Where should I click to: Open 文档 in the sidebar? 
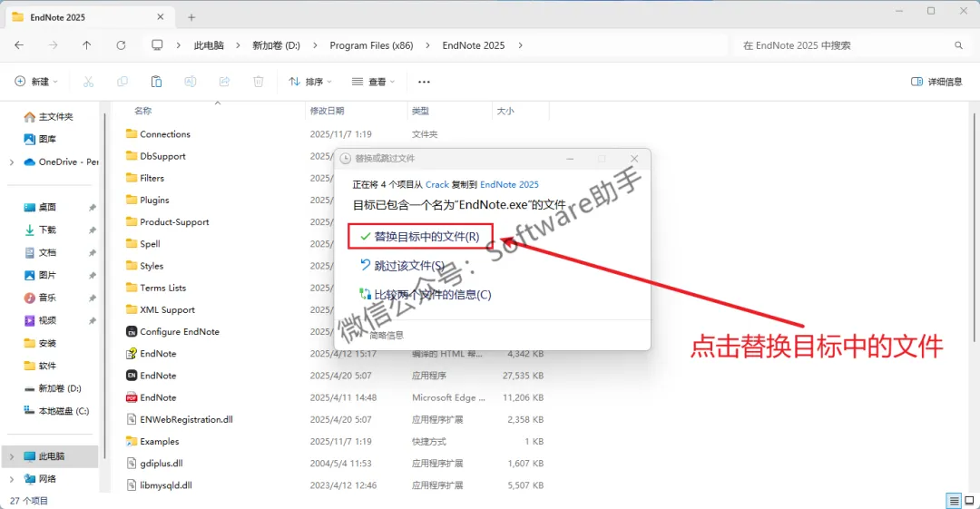click(40, 252)
